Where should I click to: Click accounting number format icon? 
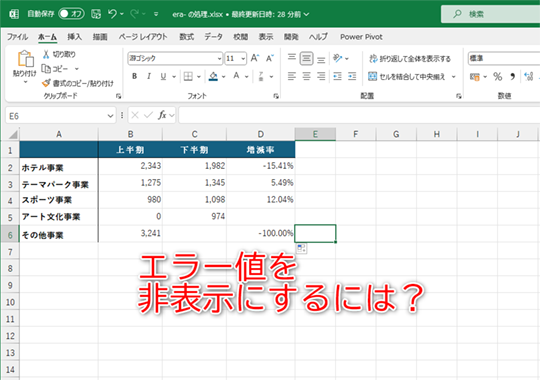(x=475, y=76)
